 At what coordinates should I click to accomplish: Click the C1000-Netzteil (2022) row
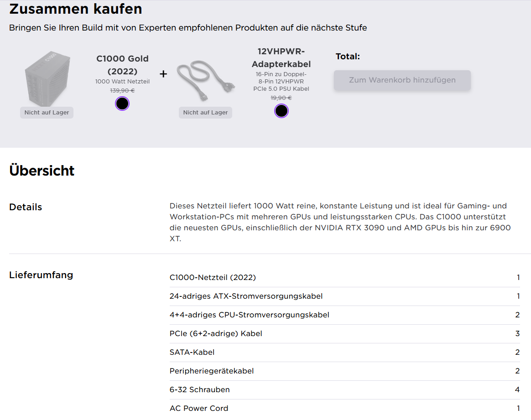(x=345, y=278)
